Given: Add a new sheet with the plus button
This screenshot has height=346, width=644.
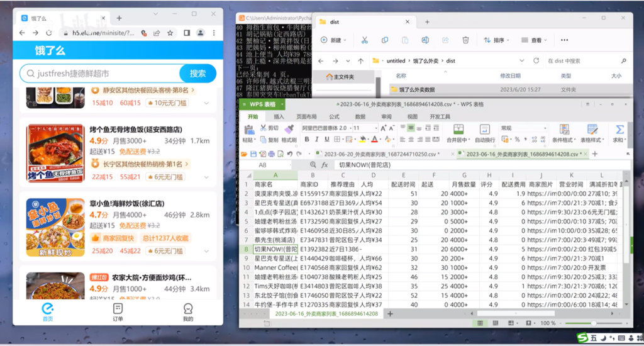Looking at the screenshot, I should (x=390, y=314).
